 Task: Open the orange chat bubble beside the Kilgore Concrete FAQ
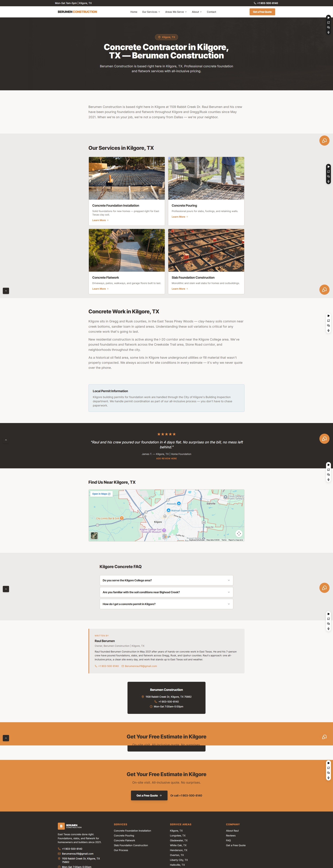324,588
